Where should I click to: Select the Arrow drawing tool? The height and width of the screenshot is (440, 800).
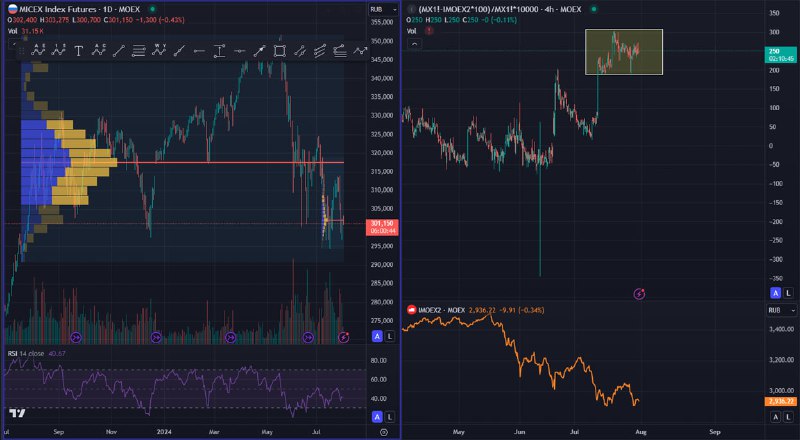(260, 51)
